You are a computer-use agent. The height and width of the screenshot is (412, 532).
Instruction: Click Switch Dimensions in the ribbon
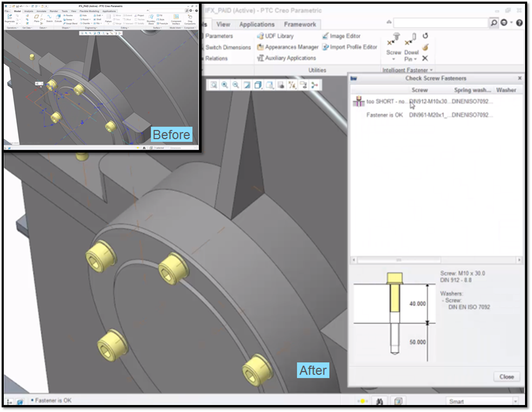pos(228,47)
